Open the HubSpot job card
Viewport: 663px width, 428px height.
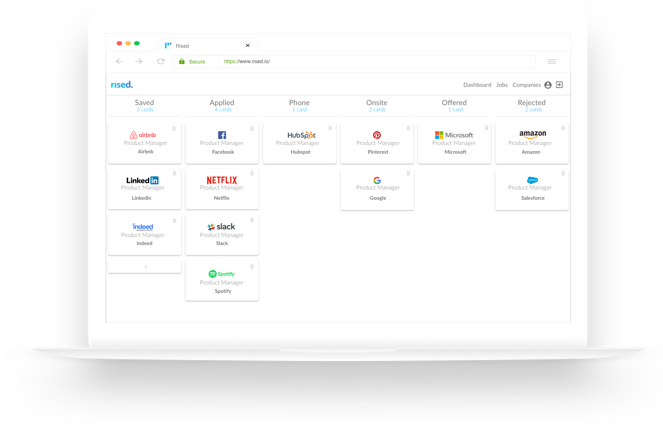299,143
